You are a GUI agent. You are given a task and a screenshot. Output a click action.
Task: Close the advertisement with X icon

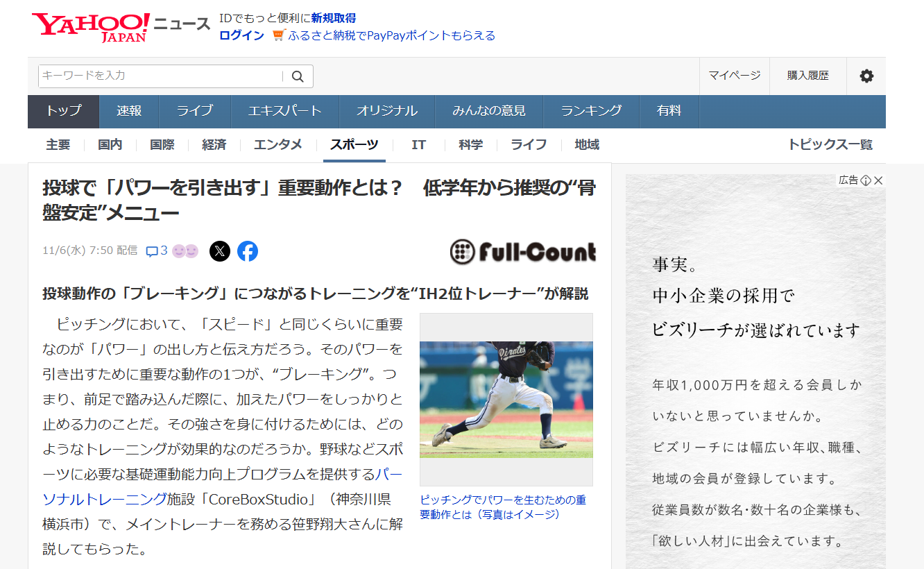(878, 180)
